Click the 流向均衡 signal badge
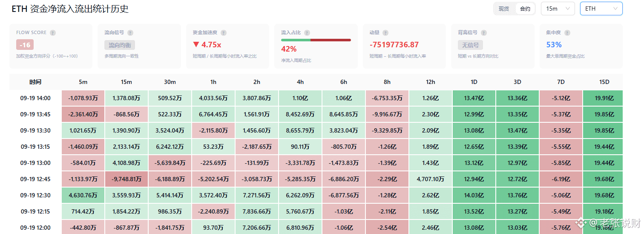 pos(120,45)
